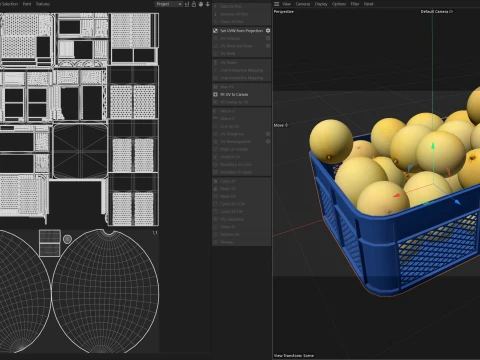Open the UV editor Textures menu

tap(43, 4)
